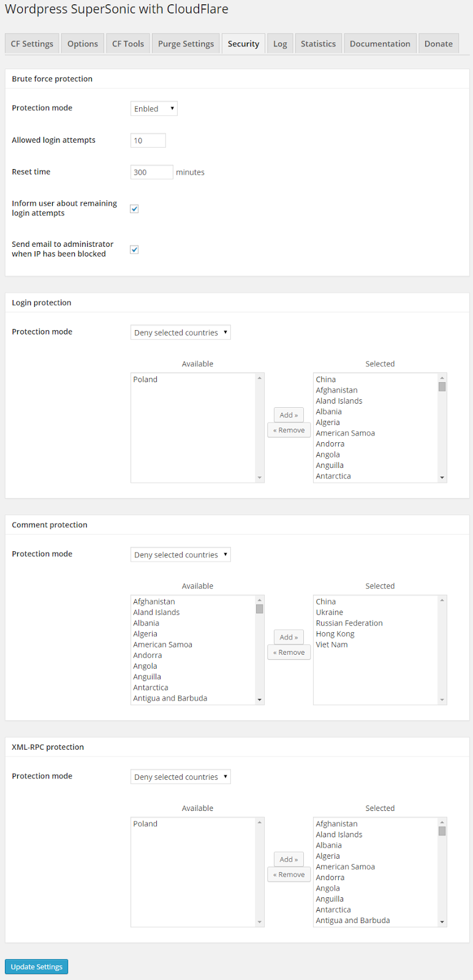
Task: Click Remove button in Comment protection
Action: tap(289, 652)
